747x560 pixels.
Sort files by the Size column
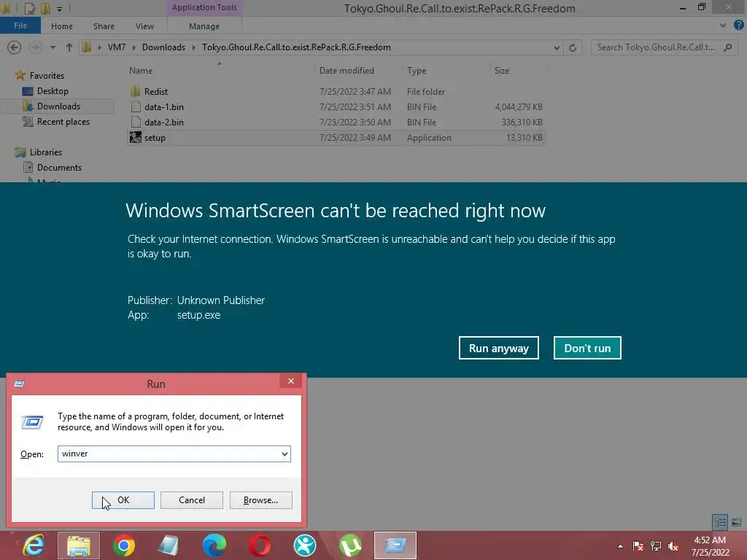click(x=502, y=71)
